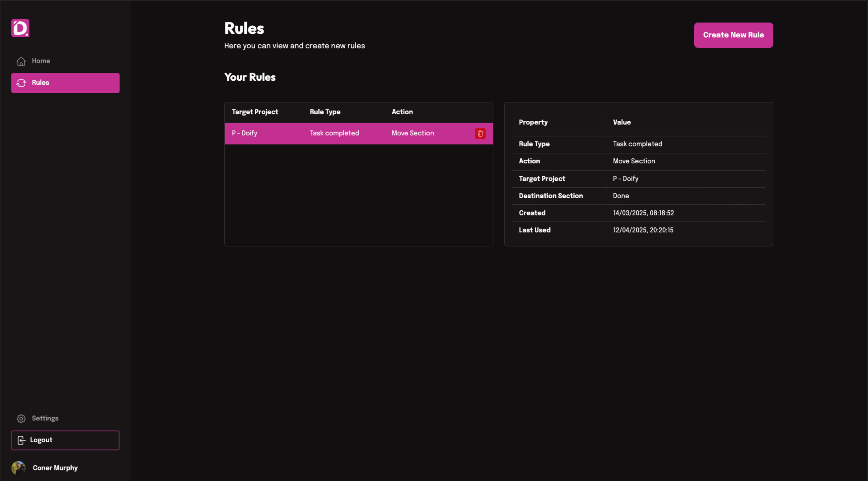Select the home icon in the sidebar

pyautogui.click(x=21, y=61)
